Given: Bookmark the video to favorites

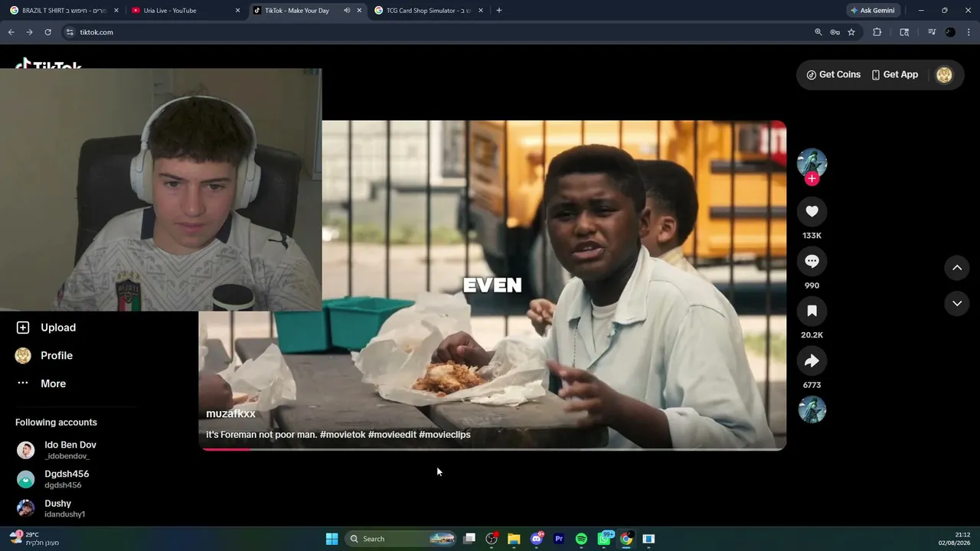Looking at the screenshot, I should coord(812,311).
